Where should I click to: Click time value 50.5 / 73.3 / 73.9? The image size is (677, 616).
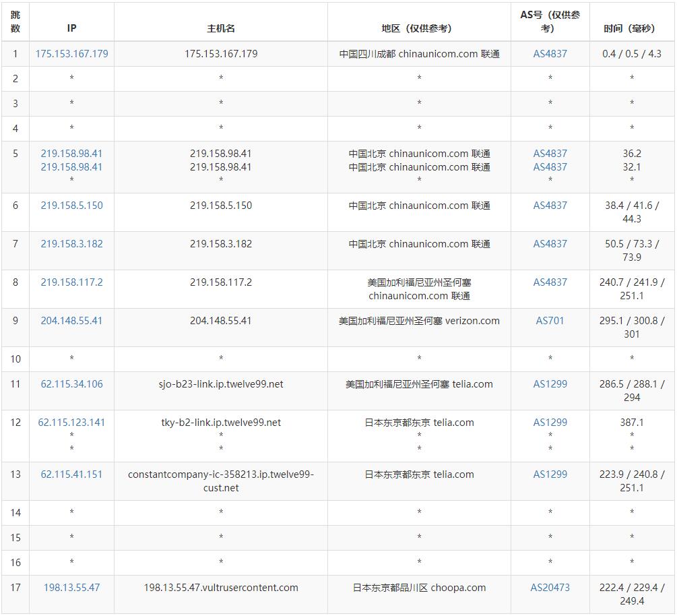[632, 251]
